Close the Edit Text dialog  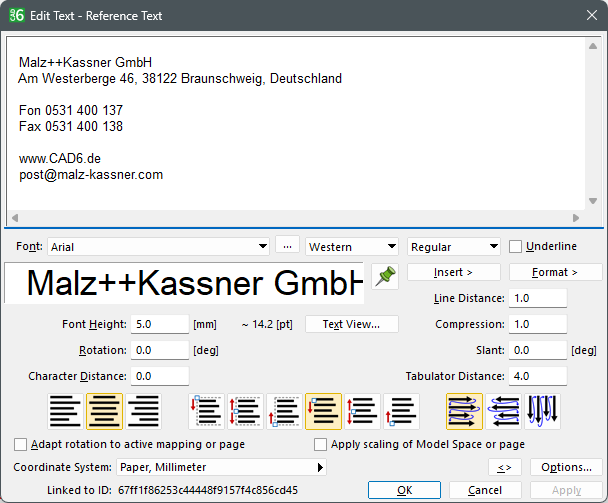[592, 16]
